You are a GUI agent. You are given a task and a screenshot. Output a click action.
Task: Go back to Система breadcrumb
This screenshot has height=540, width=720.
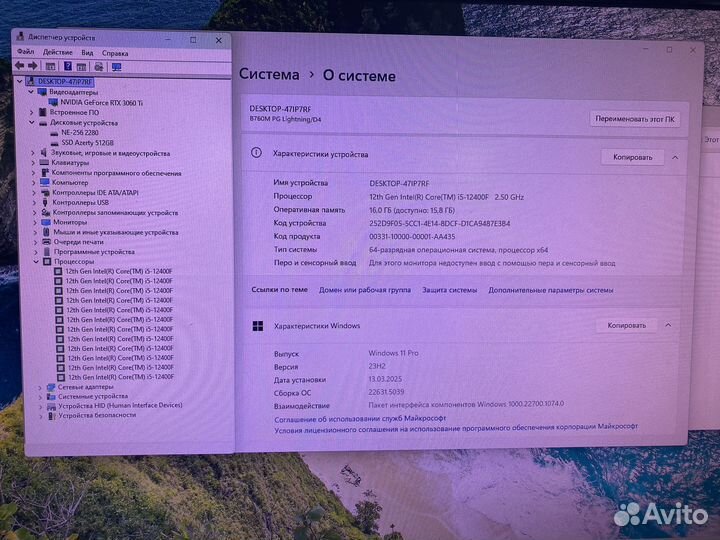[x=269, y=74]
